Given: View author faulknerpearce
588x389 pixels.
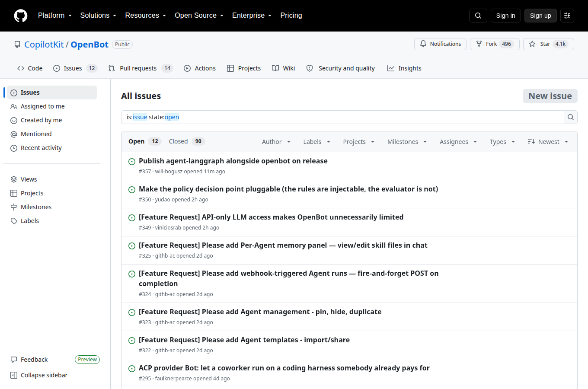Looking at the screenshot, I should (173, 379).
